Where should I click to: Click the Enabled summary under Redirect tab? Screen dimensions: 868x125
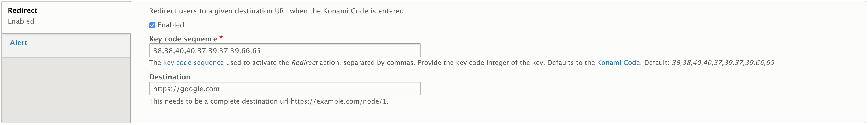pyautogui.click(x=21, y=21)
